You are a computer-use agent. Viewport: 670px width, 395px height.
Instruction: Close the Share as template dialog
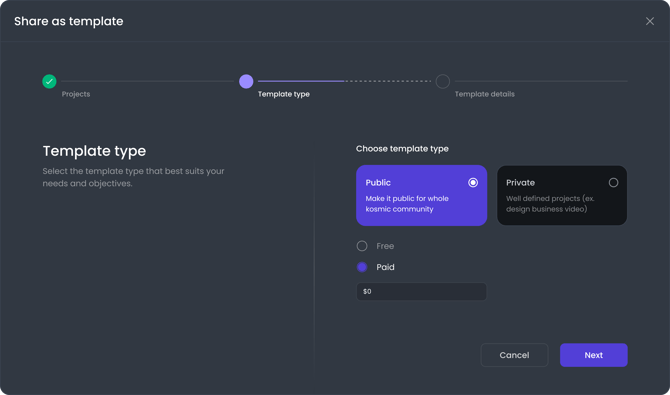649,21
